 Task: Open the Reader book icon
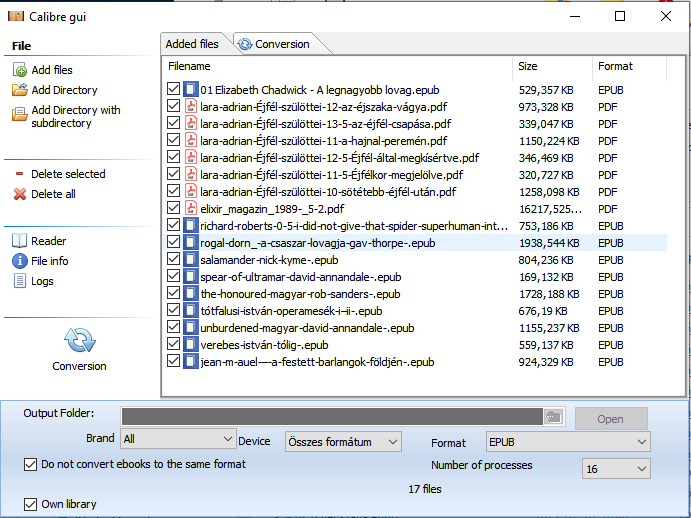point(20,241)
